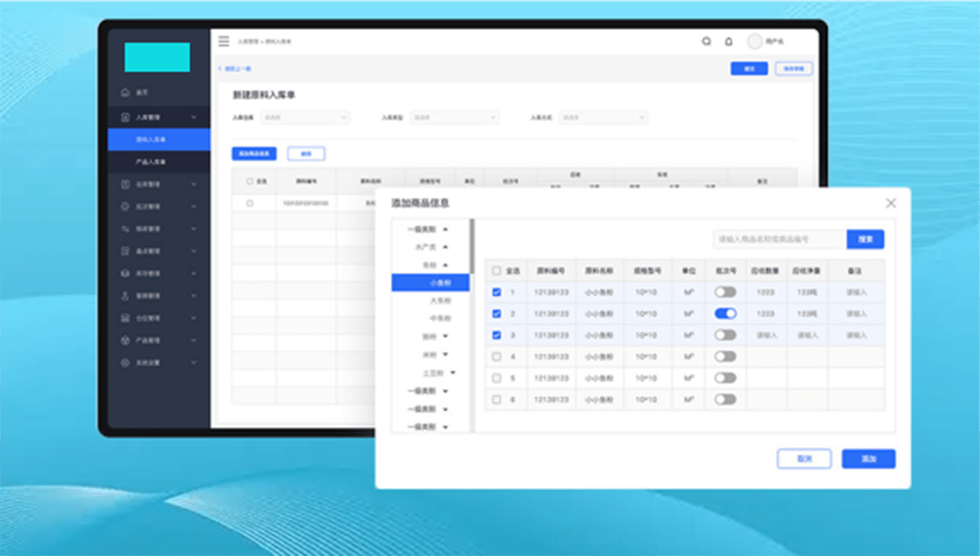This screenshot has height=556, width=980.
Task: Collapse the expanded 一级类别 tree node
Action: tap(446, 229)
